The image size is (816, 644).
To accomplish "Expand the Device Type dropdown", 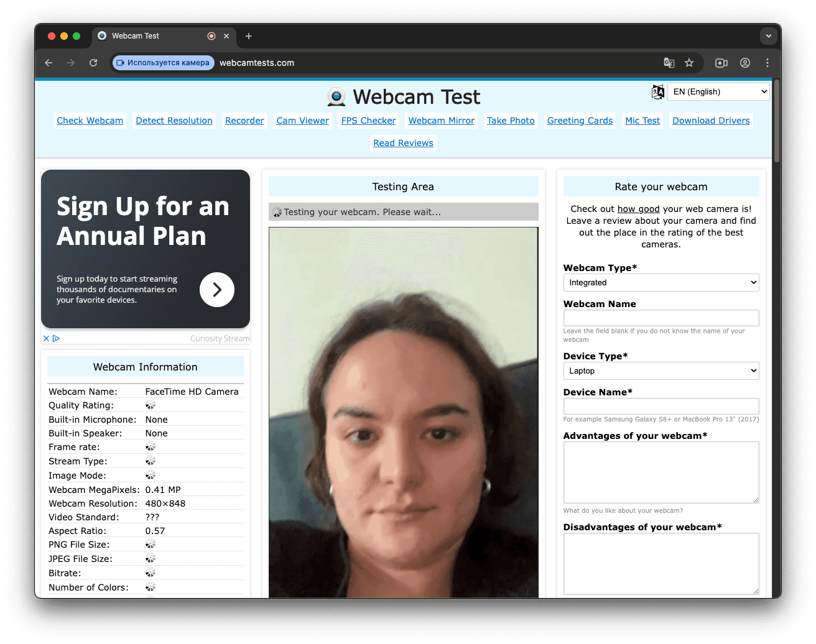I will pyautogui.click(x=661, y=371).
